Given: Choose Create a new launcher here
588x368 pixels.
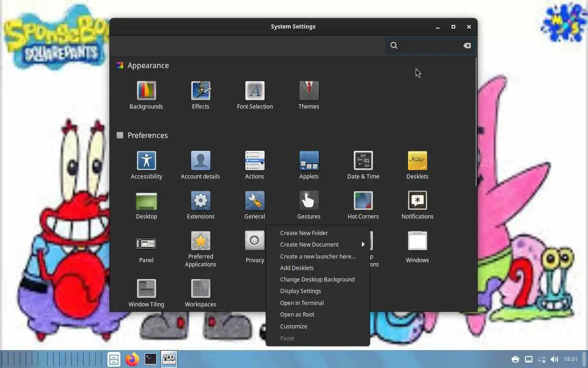Looking at the screenshot, I should [x=318, y=256].
